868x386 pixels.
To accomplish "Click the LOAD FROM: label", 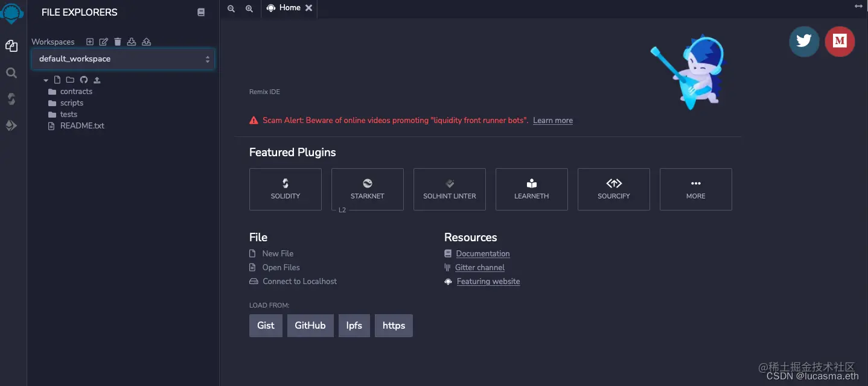I will (x=269, y=306).
